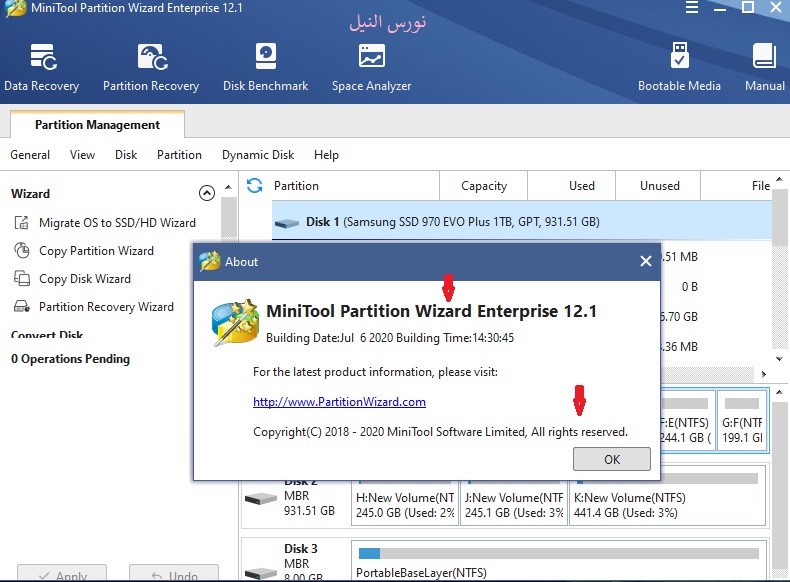Open the Copy Disk Wizard
Viewport: 790px width, 582px height.
[84, 279]
